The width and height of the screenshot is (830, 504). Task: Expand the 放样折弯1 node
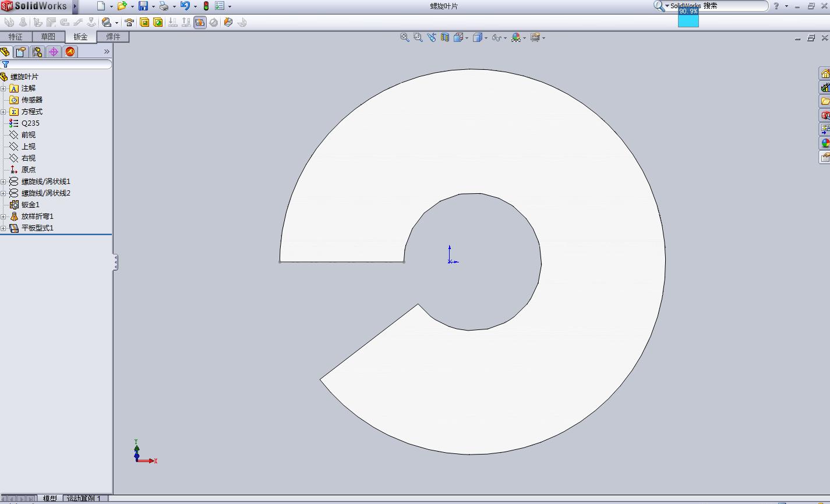click(3, 216)
